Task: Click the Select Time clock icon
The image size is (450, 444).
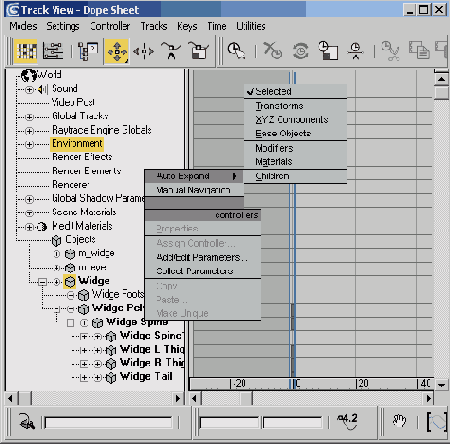Action: click(236, 51)
